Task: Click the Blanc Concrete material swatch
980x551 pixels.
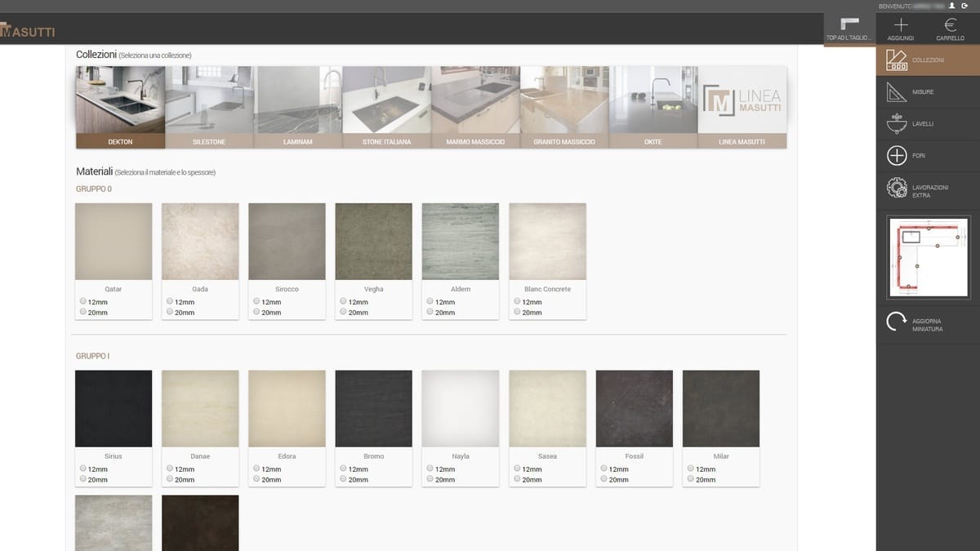Action: tap(547, 242)
